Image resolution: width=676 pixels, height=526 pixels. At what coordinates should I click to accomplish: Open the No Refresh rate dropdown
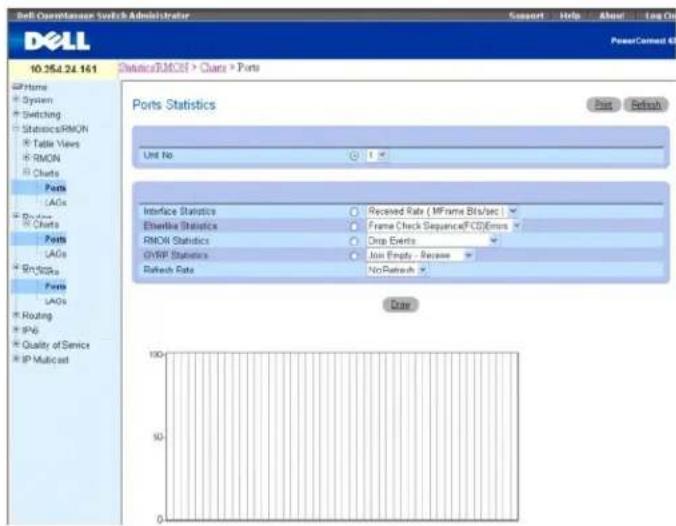pos(397,270)
